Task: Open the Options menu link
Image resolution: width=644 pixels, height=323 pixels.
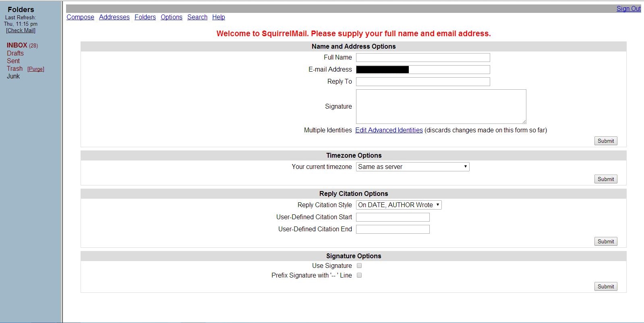Action: (172, 17)
